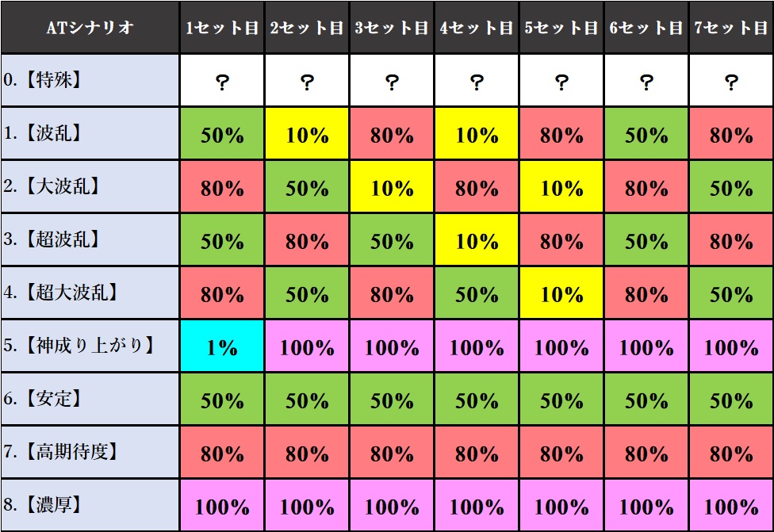
Task: Click 濃厚 row's 100% cell under 1セット目
Action: tap(222, 505)
